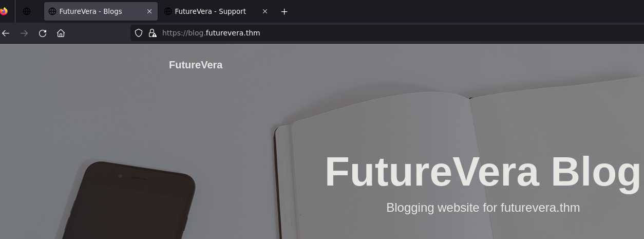Show site security info via padlock warning
The height and width of the screenshot is (239, 644).
click(152, 33)
